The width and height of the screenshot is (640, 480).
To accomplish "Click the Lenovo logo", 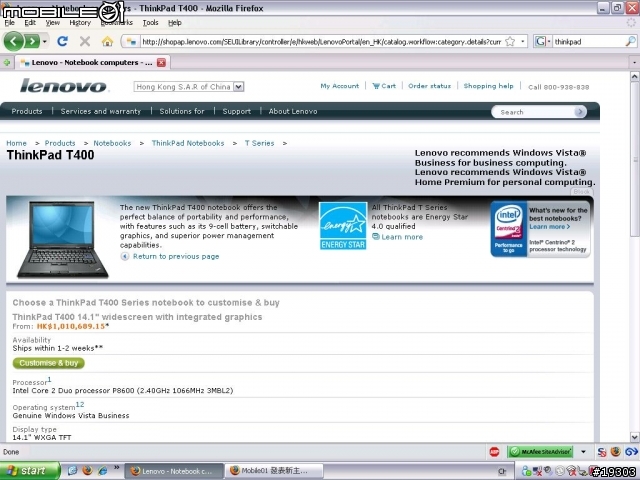I will point(63,86).
